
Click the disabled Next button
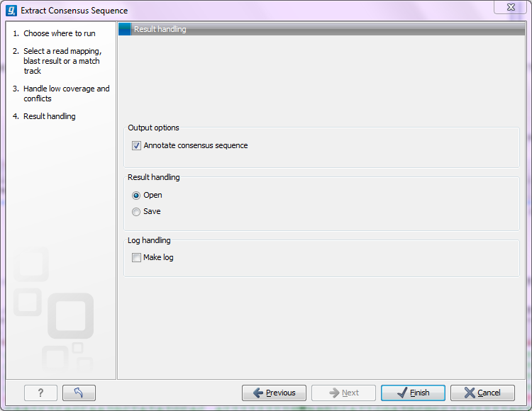343,393
